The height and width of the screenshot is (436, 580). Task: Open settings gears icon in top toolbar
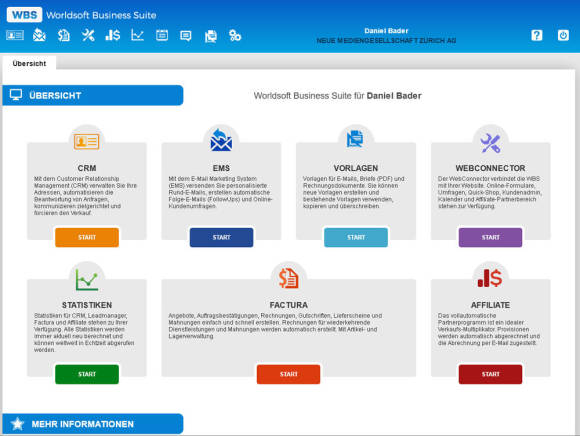[x=235, y=36]
